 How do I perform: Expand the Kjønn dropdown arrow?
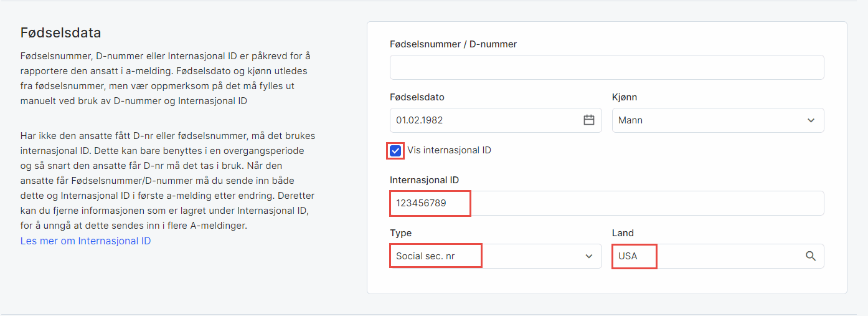(x=810, y=120)
